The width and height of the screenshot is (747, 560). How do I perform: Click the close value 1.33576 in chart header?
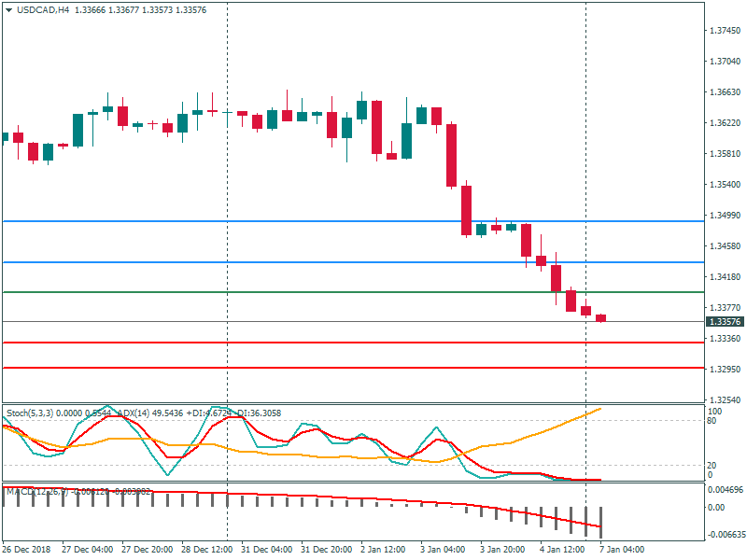point(191,10)
